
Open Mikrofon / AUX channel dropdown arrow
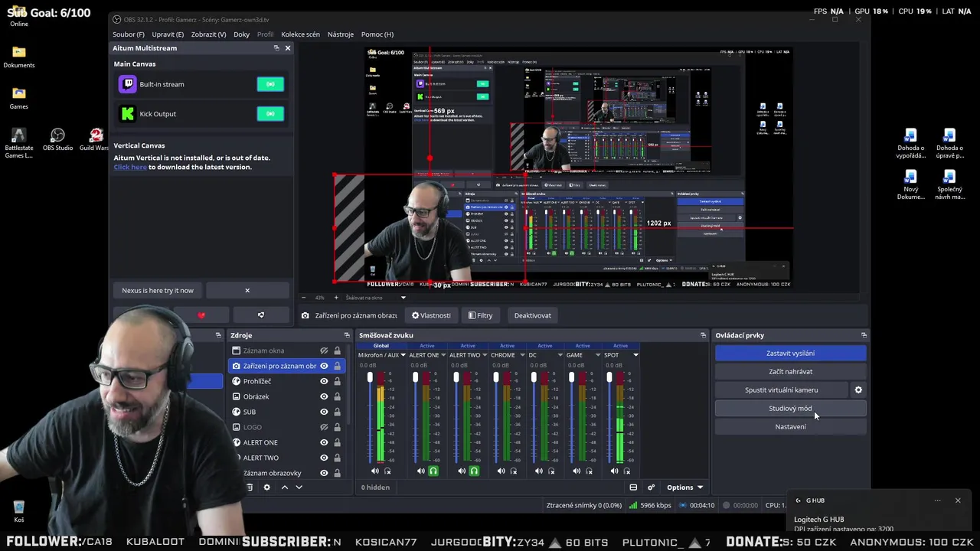point(403,355)
